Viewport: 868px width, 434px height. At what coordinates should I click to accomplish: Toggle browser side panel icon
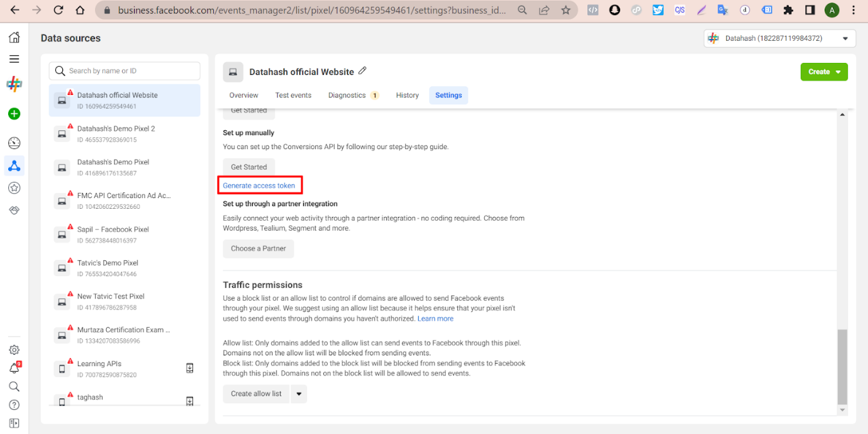(x=810, y=10)
